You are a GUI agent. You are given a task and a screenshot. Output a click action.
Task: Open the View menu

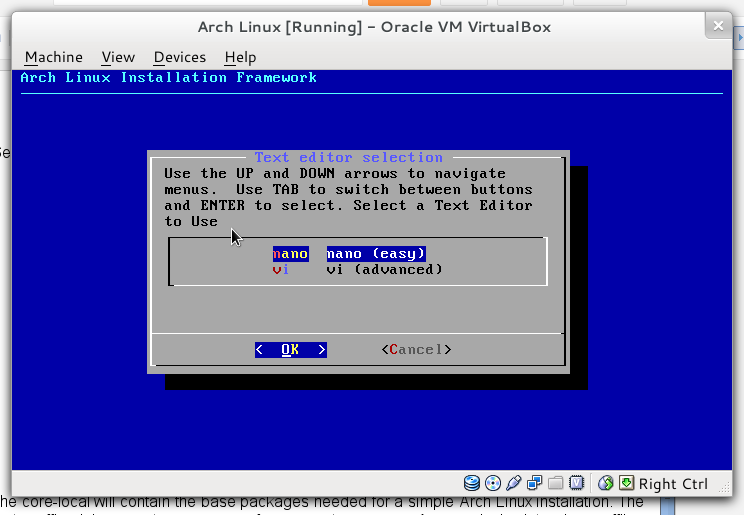click(x=118, y=57)
